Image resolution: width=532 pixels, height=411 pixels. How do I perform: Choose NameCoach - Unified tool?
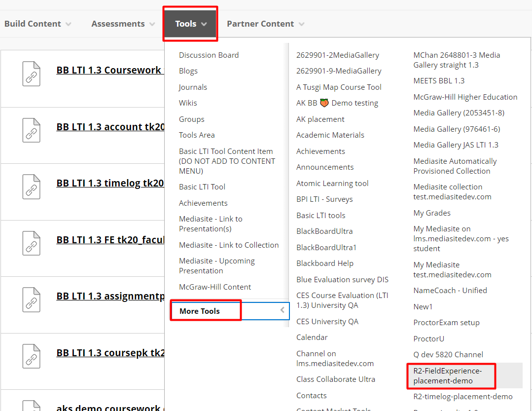click(450, 291)
